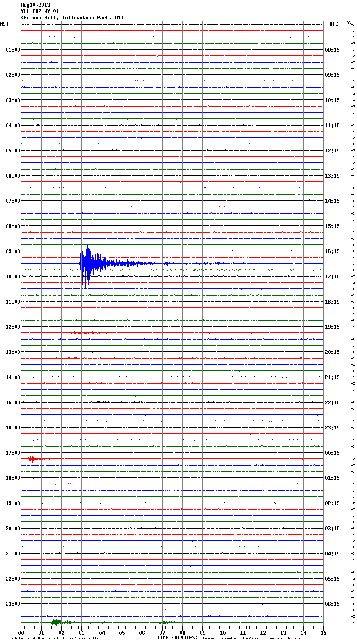Click the red burst on the 17:15 trace

coord(32,459)
